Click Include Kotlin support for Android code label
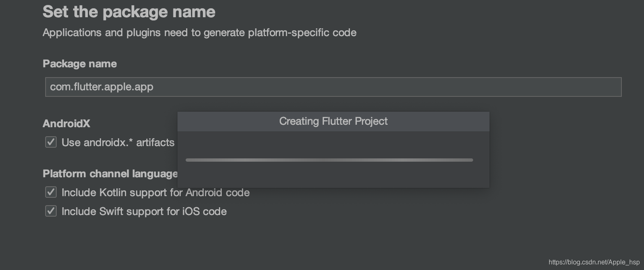 point(155,192)
